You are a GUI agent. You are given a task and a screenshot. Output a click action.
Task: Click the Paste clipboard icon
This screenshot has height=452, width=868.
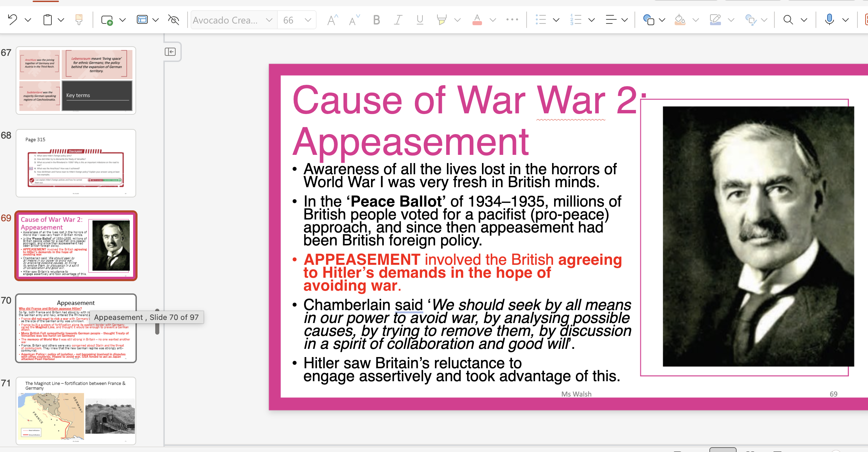point(48,20)
